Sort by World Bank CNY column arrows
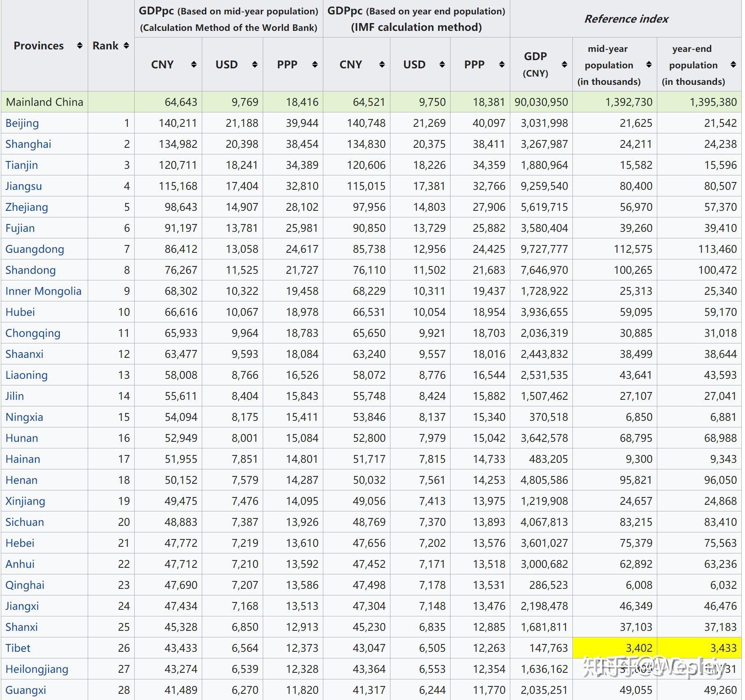 tap(194, 64)
